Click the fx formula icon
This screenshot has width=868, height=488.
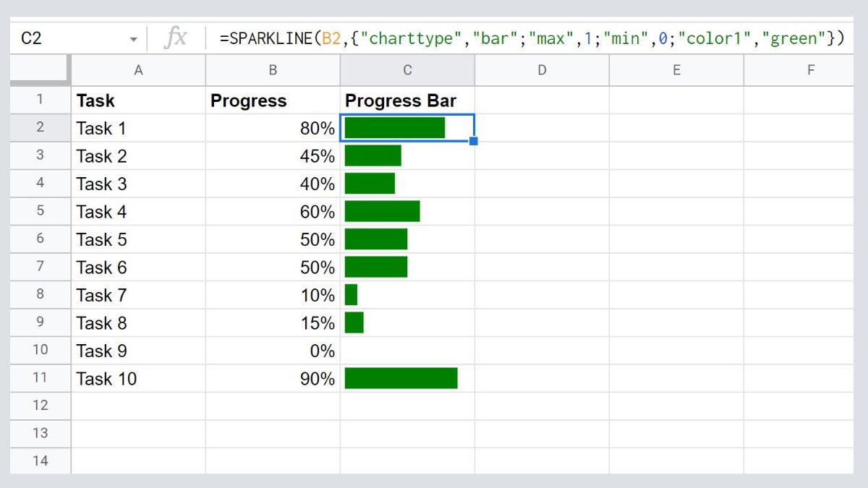[176, 38]
